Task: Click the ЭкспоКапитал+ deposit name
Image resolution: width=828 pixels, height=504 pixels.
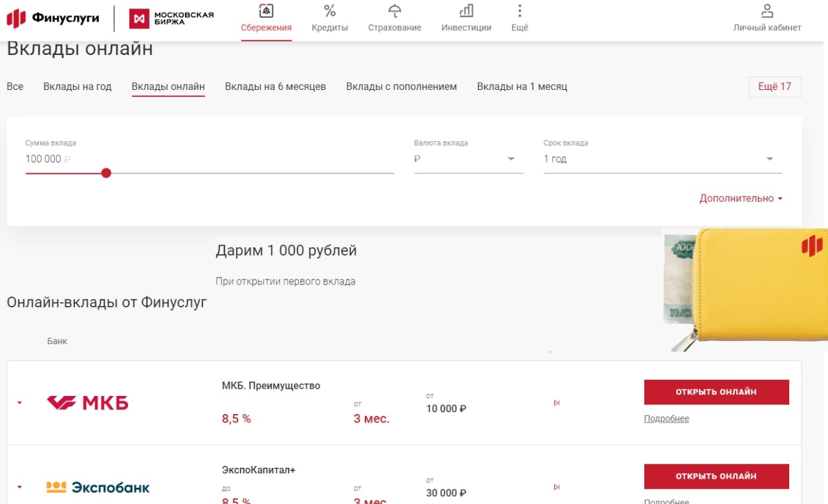Action: (259, 470)
